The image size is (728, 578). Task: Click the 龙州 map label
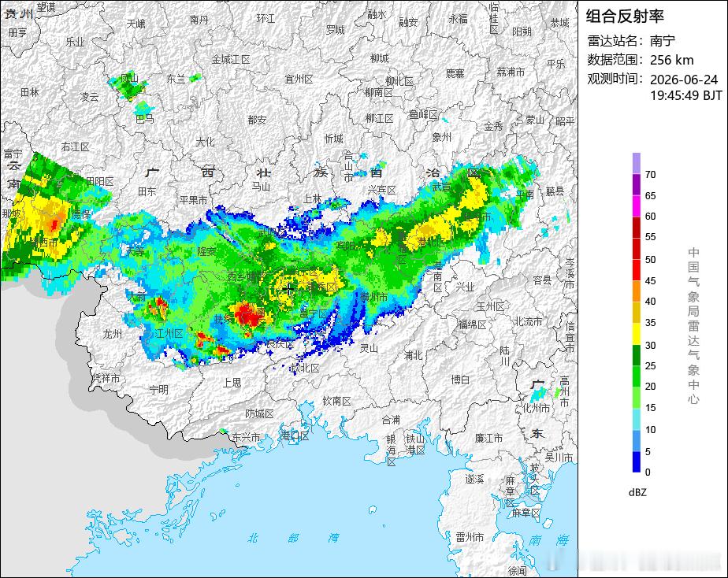(x=113, y=334)
